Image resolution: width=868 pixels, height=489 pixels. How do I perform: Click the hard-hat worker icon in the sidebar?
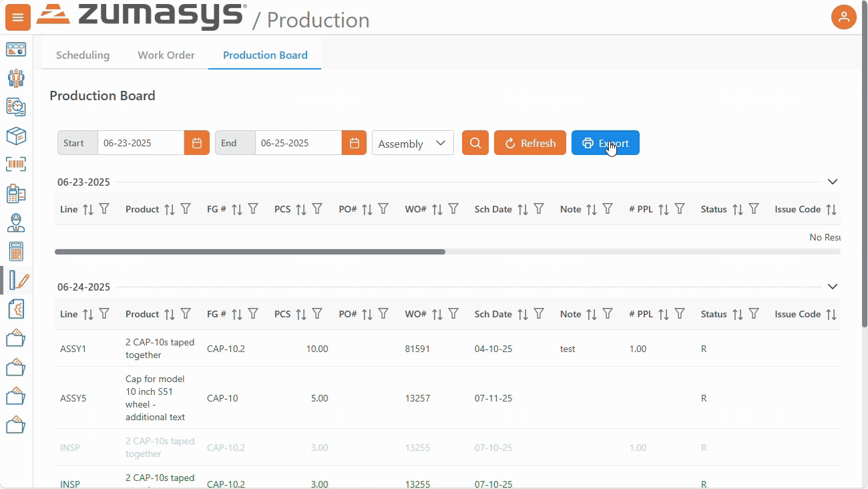(x=16, y=221)
